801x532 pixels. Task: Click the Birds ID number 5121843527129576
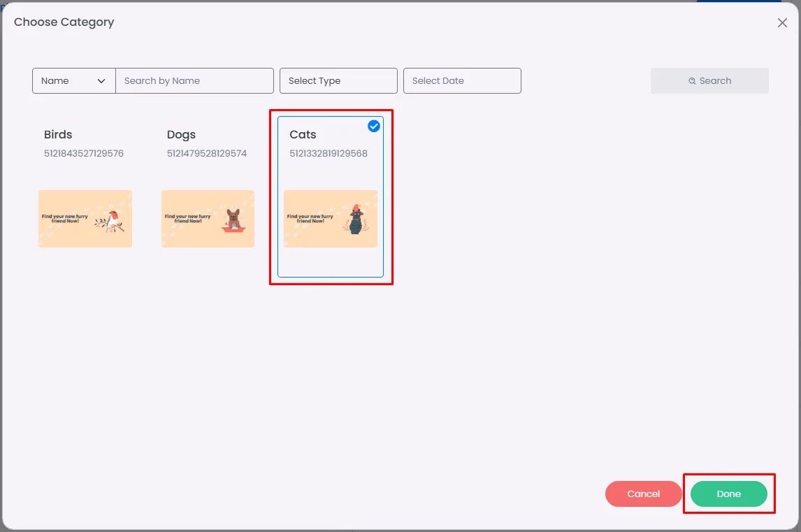(x=84, y=153)
